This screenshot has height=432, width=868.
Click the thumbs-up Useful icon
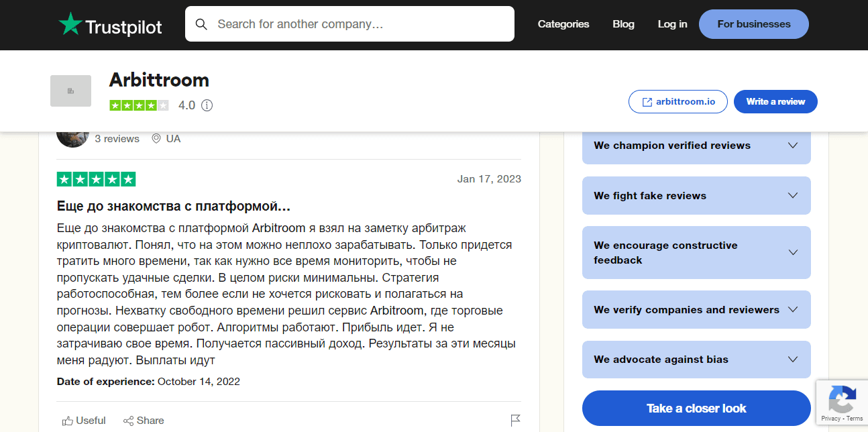(68, 421)
